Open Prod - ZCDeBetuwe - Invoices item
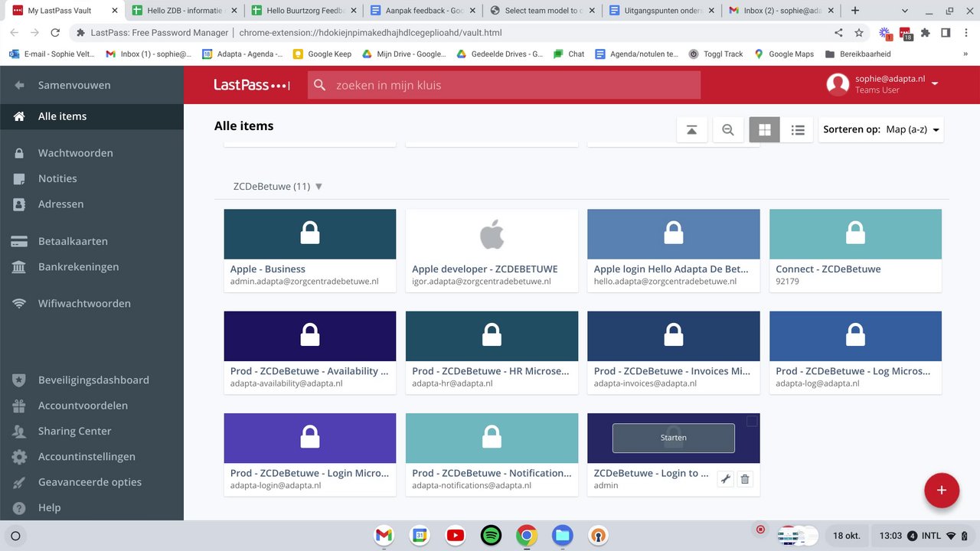 pos(674,353)
